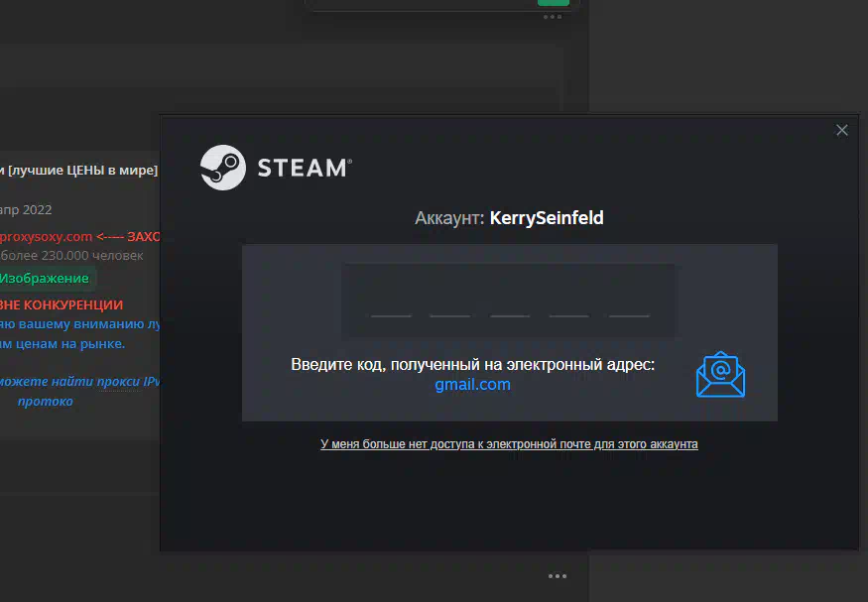Click the 'апр 2022' date text
The height and width of the screenshot is (602, 868).
click(26, 209)
